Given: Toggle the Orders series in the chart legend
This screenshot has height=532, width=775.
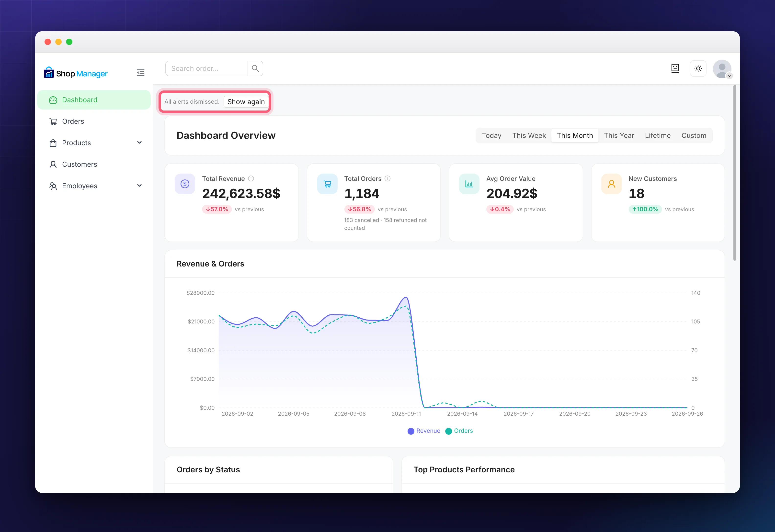Looking at the screenshot, I should click(x=459, y=431).
